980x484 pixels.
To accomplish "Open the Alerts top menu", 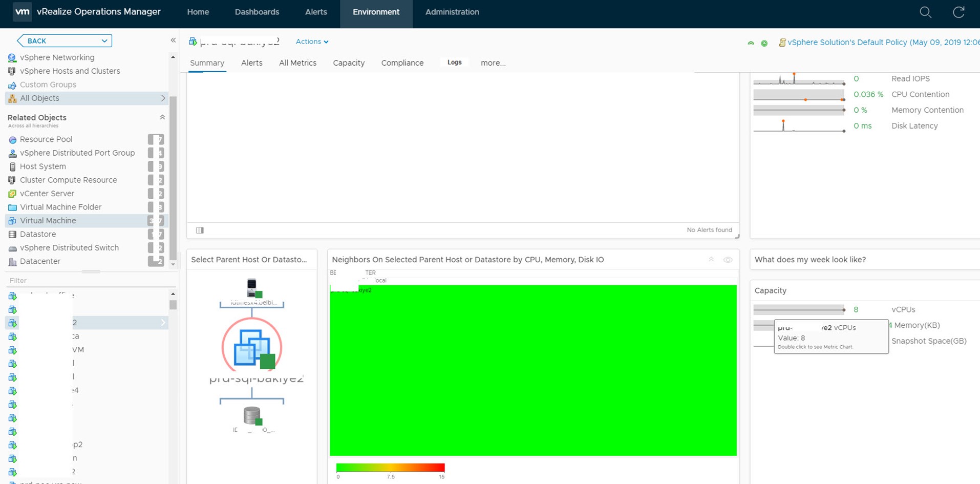I will tap(316, 12).
